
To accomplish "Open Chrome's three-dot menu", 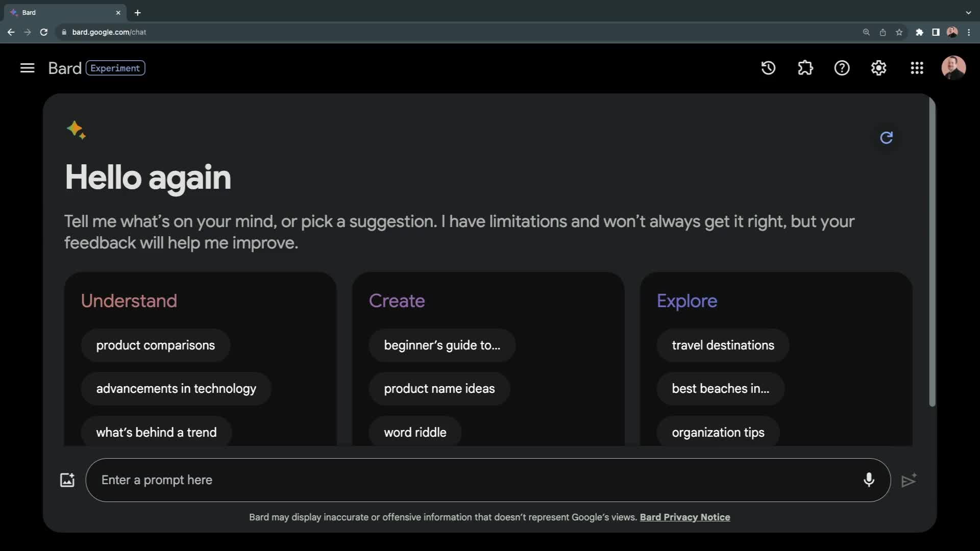I will 969,32.
